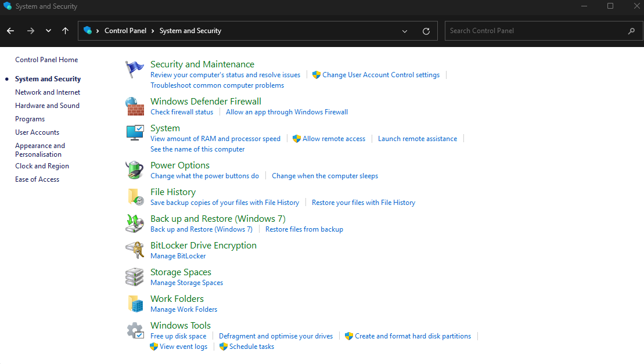The image size is (644, 364).
Task: Open Manage BitLocker
Action: [178, 256]
